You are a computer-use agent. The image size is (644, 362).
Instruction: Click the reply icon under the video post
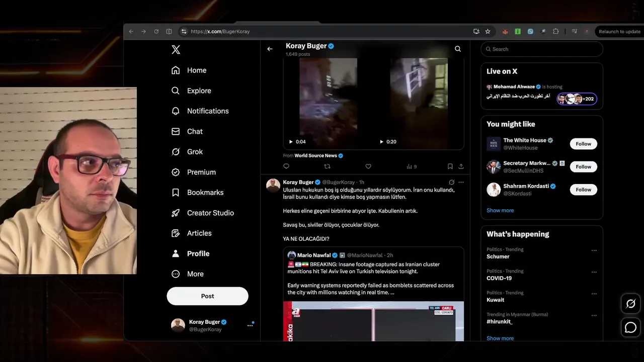point(286,166)
